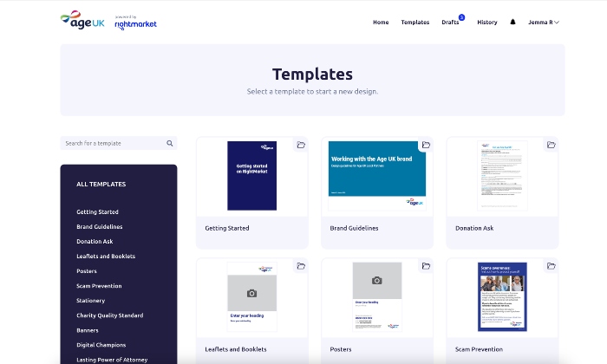
Task: Select Stationery in the sidebar
Action: click(90, 301)
